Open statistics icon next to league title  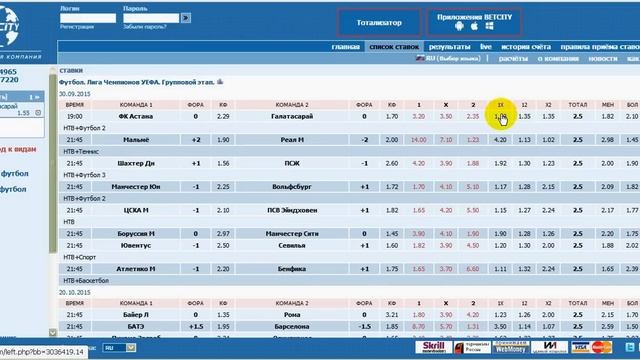[220, 82]
